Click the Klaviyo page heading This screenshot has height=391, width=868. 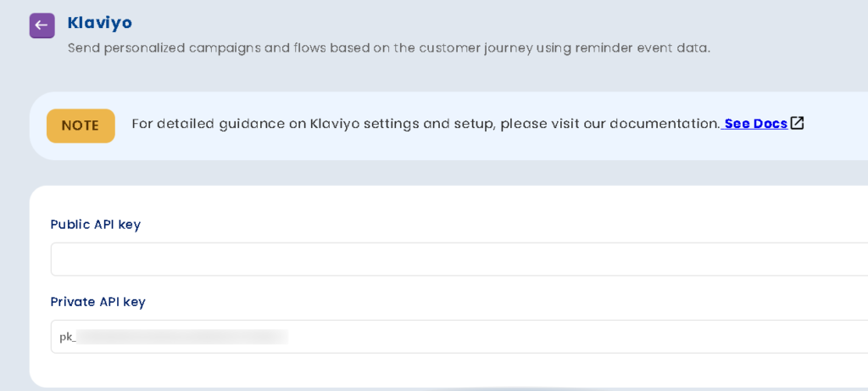point(99,23)
